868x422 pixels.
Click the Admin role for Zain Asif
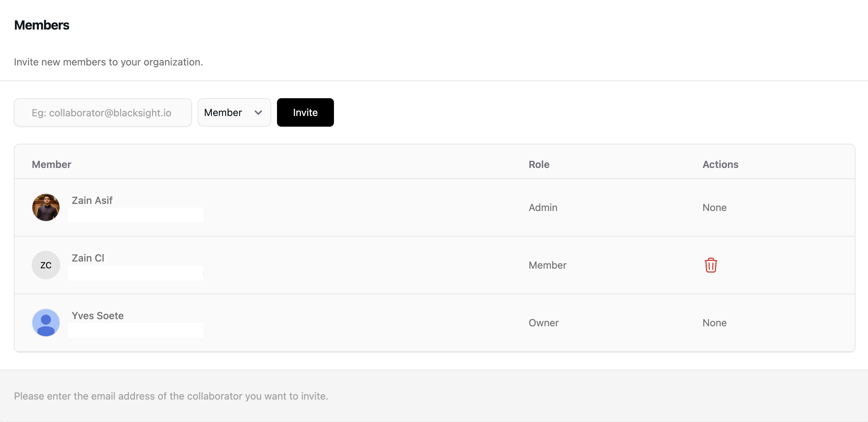point(543,207)
